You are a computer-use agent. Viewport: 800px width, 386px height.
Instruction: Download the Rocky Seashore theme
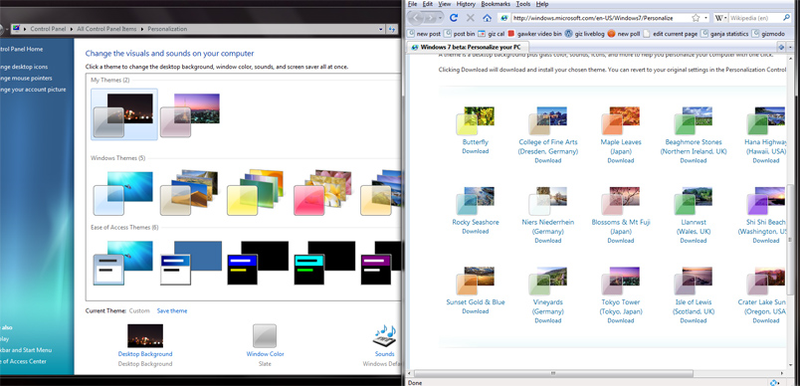point(475,231)
